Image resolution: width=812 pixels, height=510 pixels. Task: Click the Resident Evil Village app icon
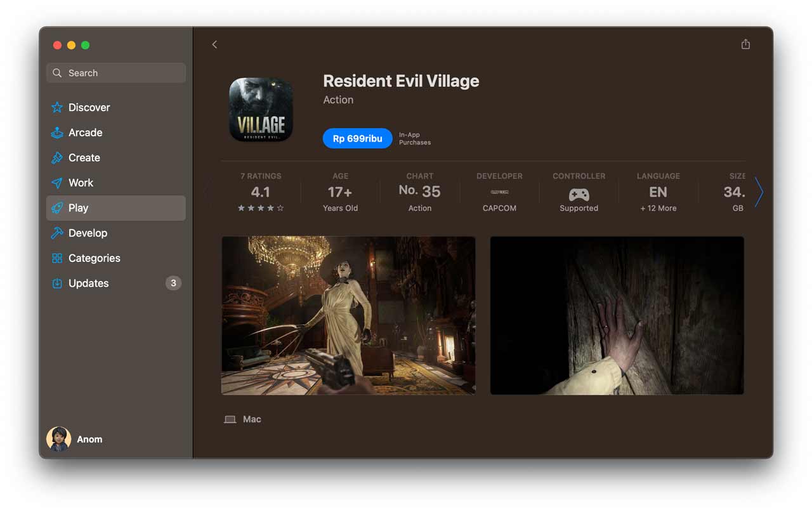[x=261, y=110]
